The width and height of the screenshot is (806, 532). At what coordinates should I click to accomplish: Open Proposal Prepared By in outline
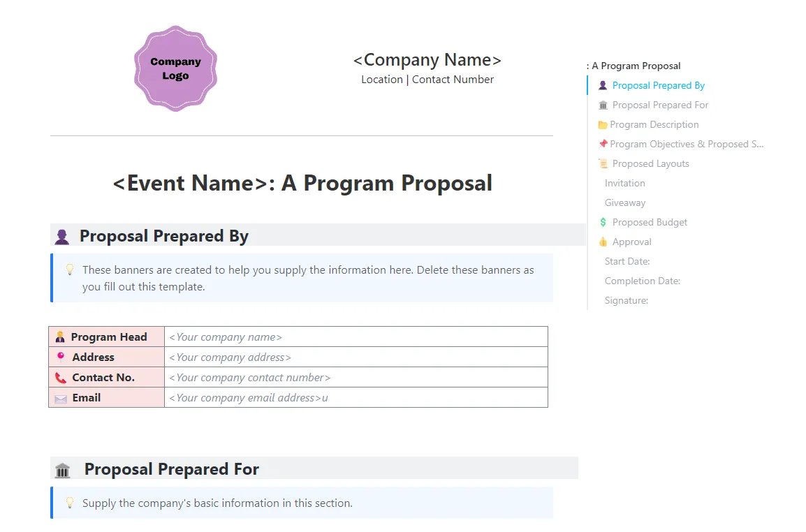click(x=658, y=85)
